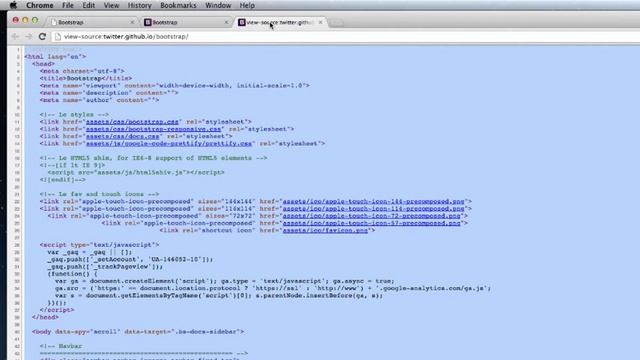Screen dimensions: 640x360
Task: Click the html5shiv.js script line
Action: (x=136, y=173)
